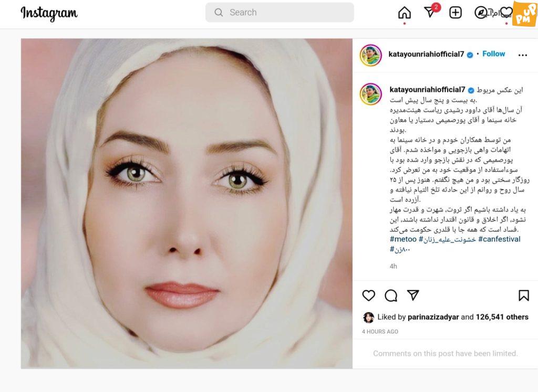The height and width of the screenshot is (392, 538).
Task: Create a new post with plus icon
Action: [456, 13]
